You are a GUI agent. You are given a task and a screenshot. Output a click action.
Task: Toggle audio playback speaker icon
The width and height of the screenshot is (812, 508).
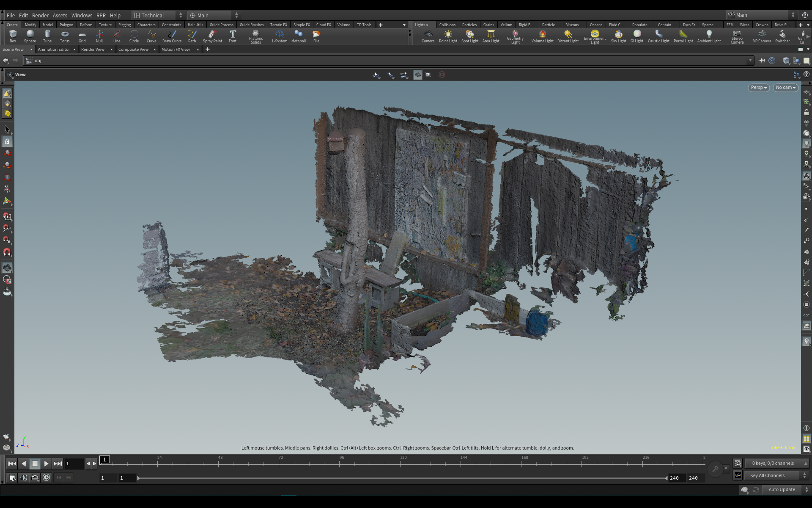tap(24, 478)
